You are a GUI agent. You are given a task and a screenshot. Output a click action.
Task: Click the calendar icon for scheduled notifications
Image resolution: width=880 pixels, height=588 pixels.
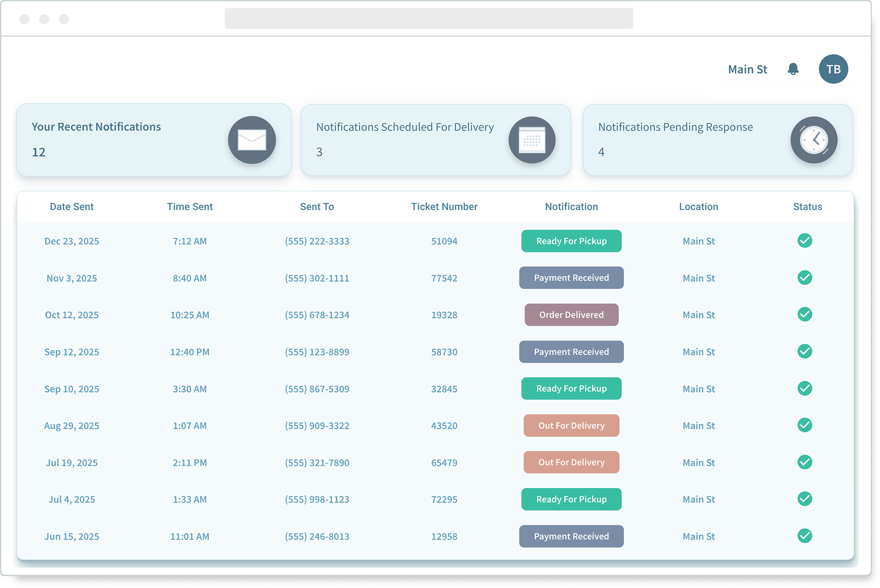[x=532, y=140]
